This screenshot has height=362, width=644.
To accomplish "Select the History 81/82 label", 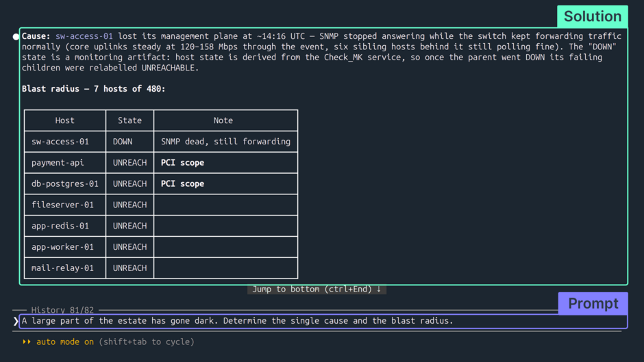I will tap(62, 310).
